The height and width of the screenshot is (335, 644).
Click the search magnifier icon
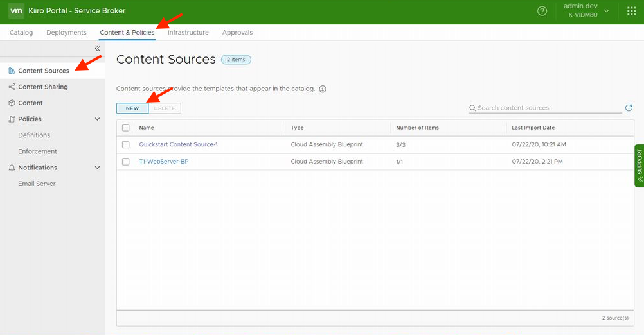click(472, 108)
